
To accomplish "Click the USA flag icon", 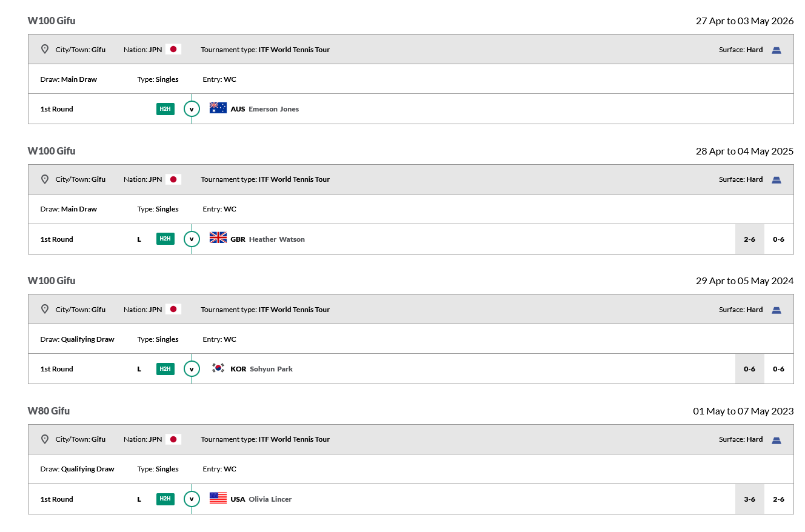I will click(218, 498).
